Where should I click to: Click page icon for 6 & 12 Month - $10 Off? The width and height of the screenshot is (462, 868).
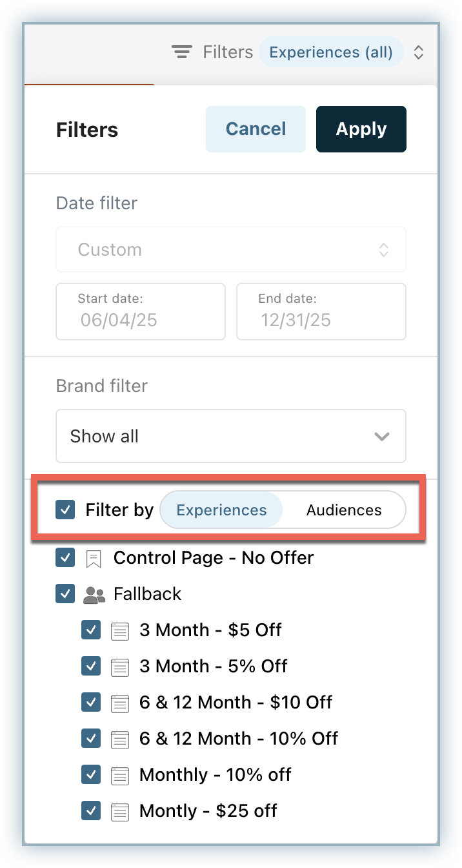pyautogui.click(x=120, y=703)
